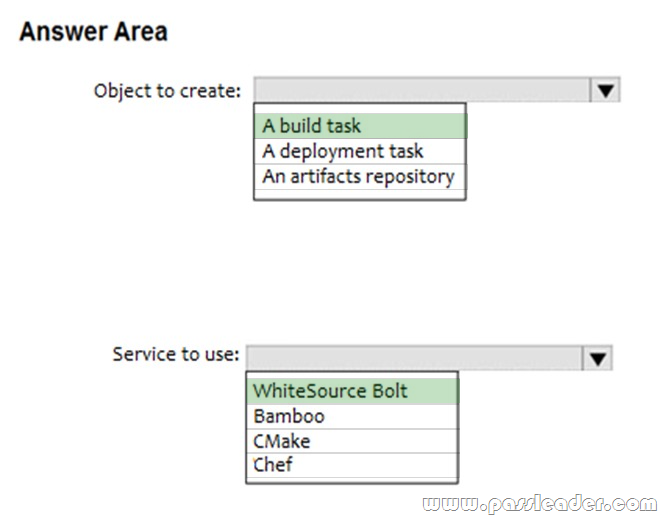Click the Answer Area heading

(93, 31)
